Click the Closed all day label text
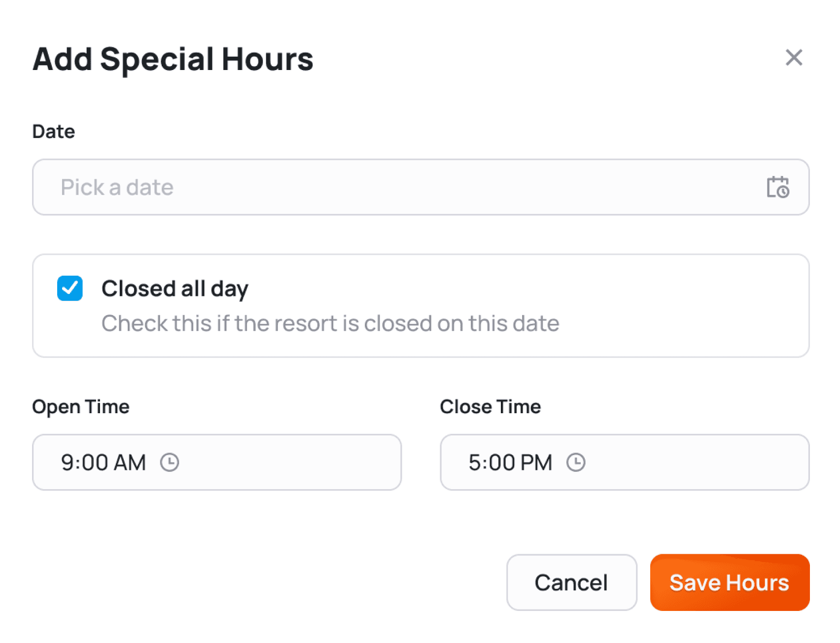Image resolution: width=840 pixels, height=643 pixels. click(175, 288)
